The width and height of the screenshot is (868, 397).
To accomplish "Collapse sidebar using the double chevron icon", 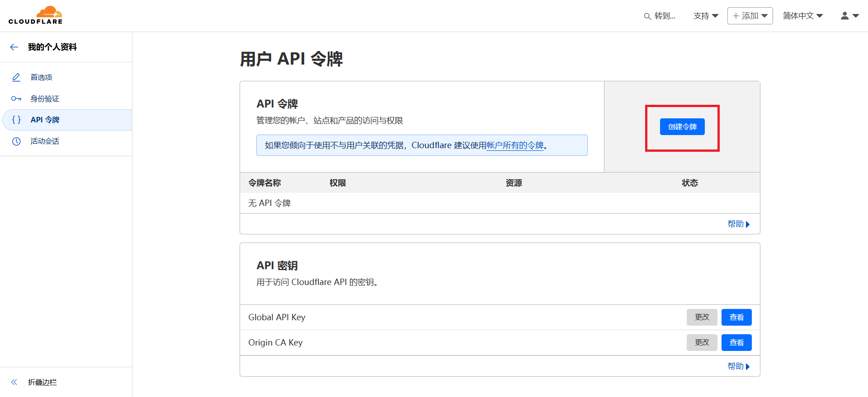I will [14, 382].
